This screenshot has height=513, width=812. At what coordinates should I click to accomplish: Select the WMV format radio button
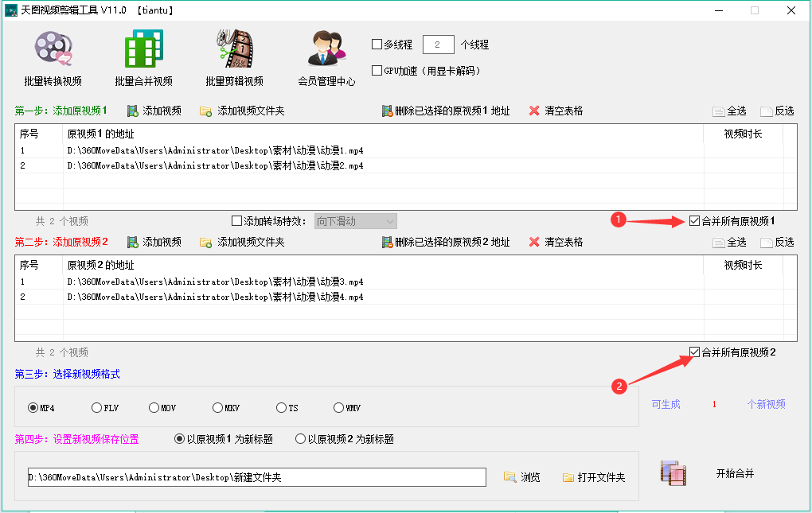coord(338,408)
